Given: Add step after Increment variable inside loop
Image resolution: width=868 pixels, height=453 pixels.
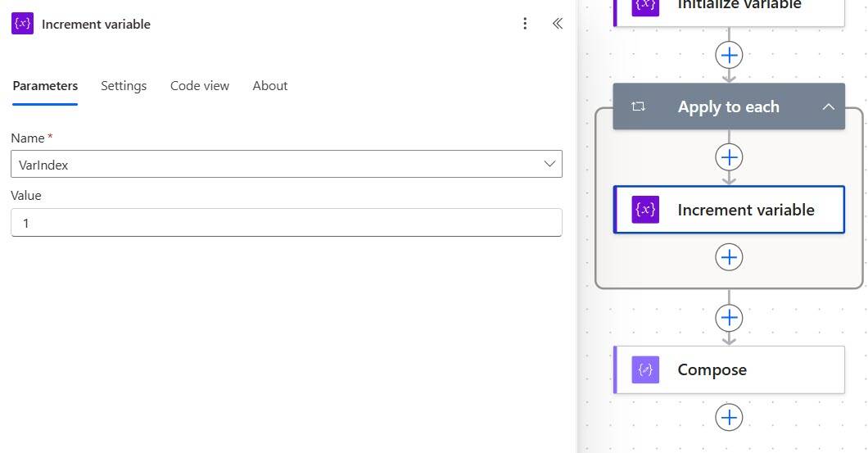Looking at the screenshot, I should [729, 257].
